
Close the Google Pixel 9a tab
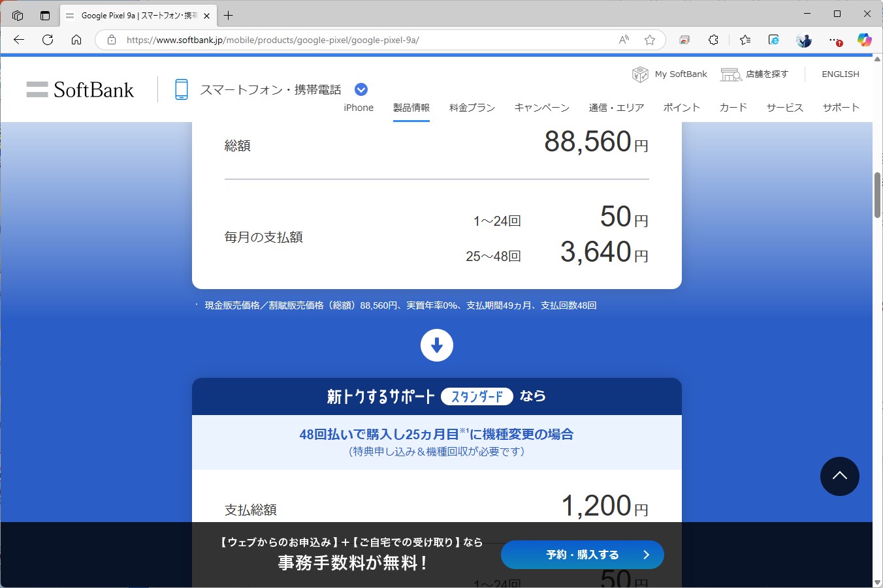(207, 16)
